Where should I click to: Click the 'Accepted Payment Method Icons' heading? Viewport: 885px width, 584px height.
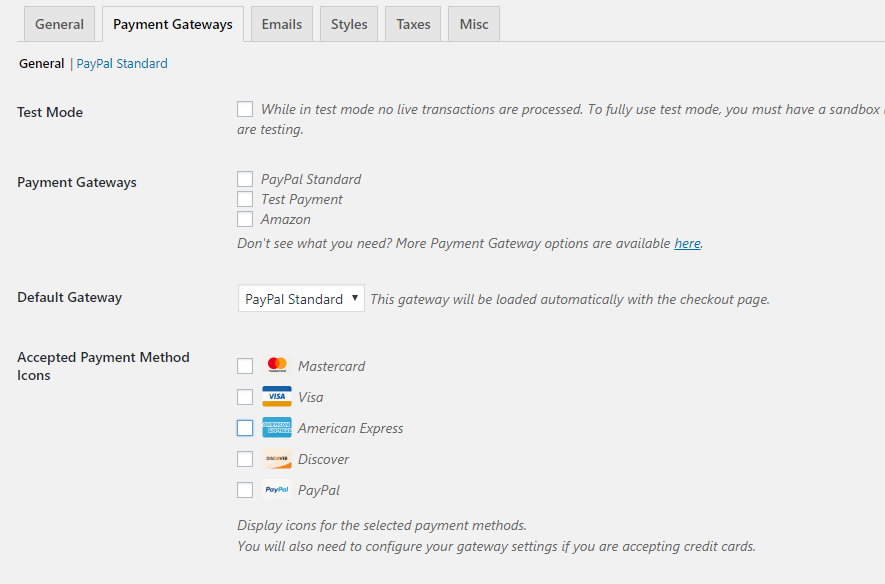point(103,366)
